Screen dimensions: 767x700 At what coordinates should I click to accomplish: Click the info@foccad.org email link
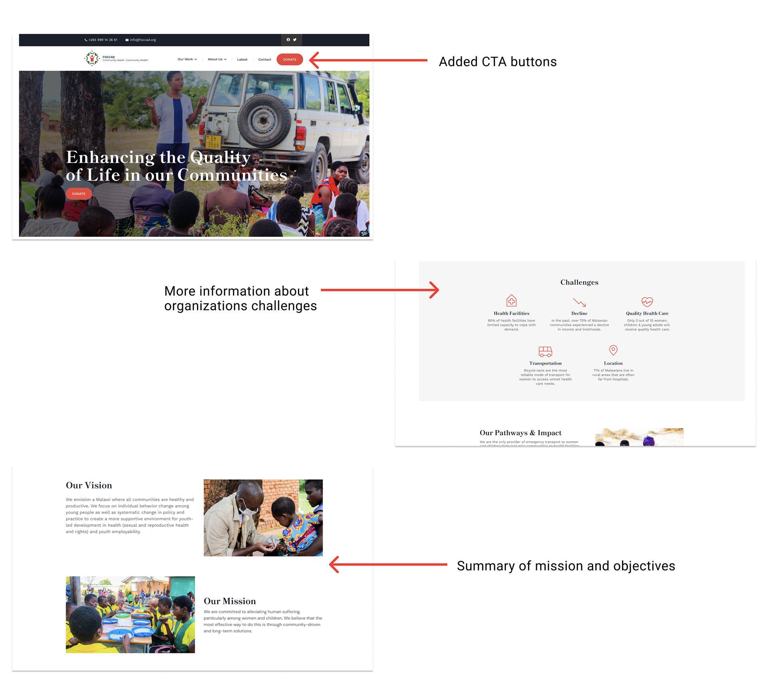tap(143, 40)
